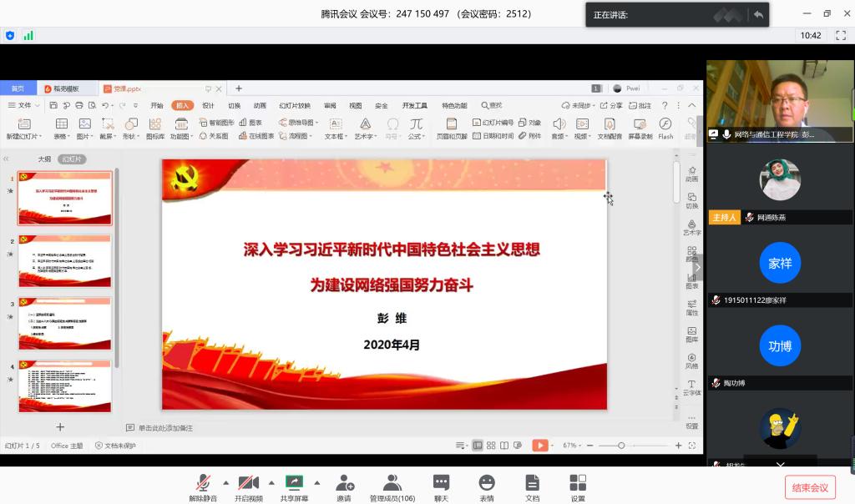The image size is (855, 504).
Task: Open the 幻灯片放映 slideshow tab
Action: pyautogui.click(x=295, y=105)
